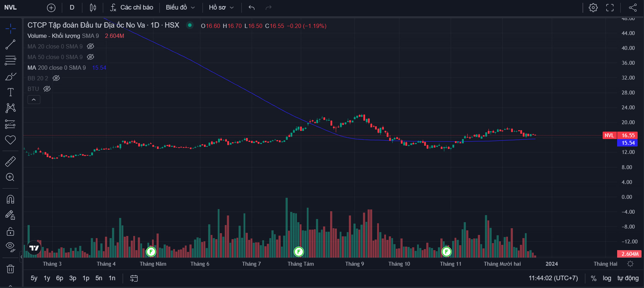Image resolution: width=644 pixels, height=288 pixels.
Task: Expand the Hồ sơ dropdown
Action: (221, 7)
